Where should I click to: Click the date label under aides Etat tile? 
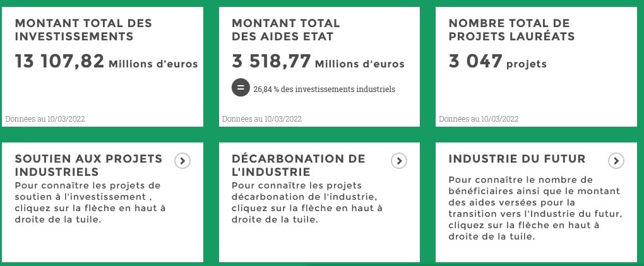(x=262, y=119)
